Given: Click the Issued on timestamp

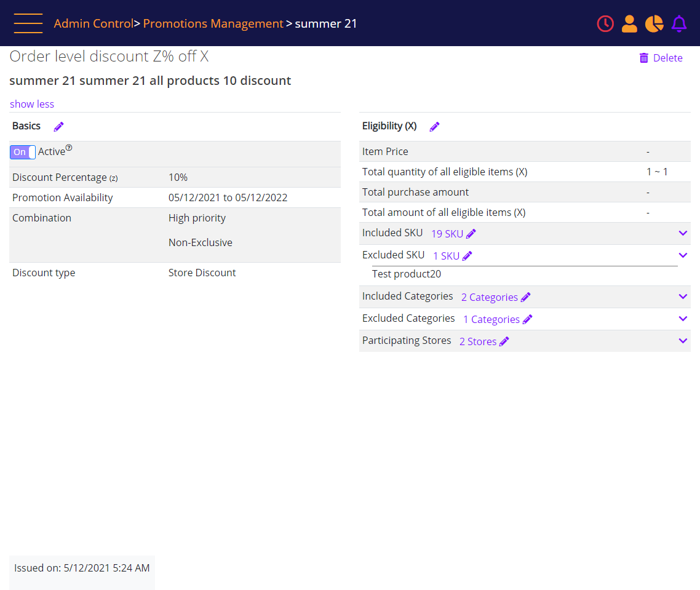Looking at the screenshot, I should [82, 568].
